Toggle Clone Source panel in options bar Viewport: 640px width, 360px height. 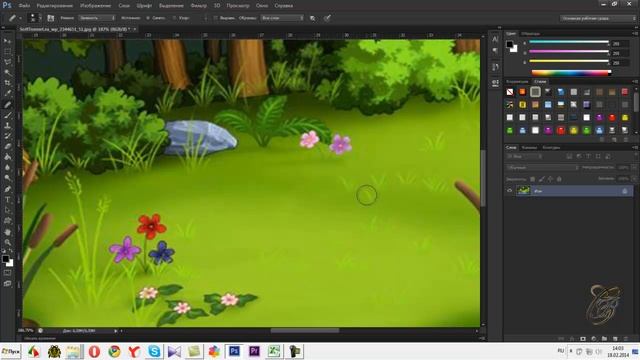(x=51, y=18)
